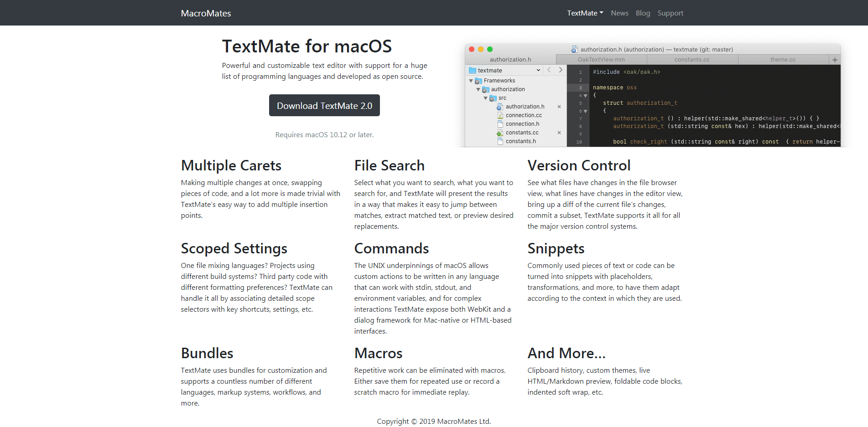Image resolution: width=868 pixels, height=427 pixels.
Task: Click the src folder icon
Action: click(493, 98)
